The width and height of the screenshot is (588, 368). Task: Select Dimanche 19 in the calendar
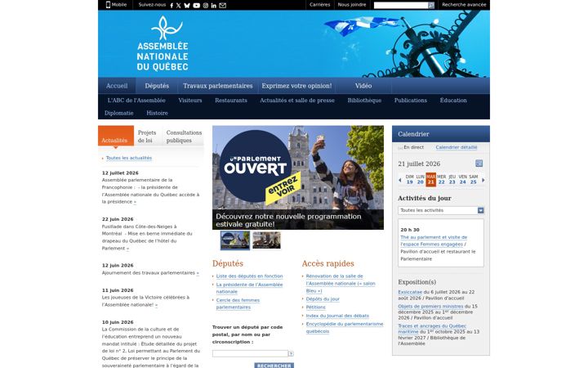click(x=409, y=179)
